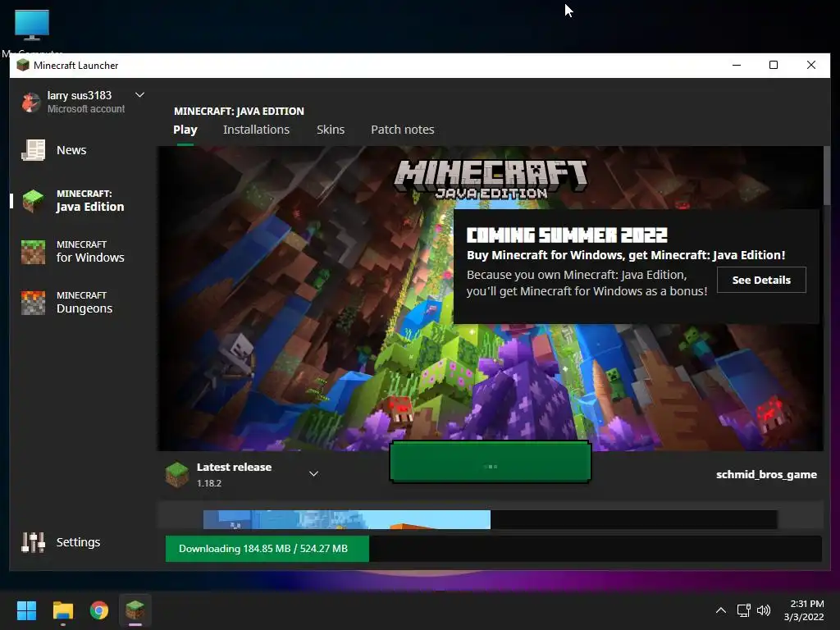Open the volume tray icon
The width and height of the screenshot is (840, 630).
tap(764, 610)
